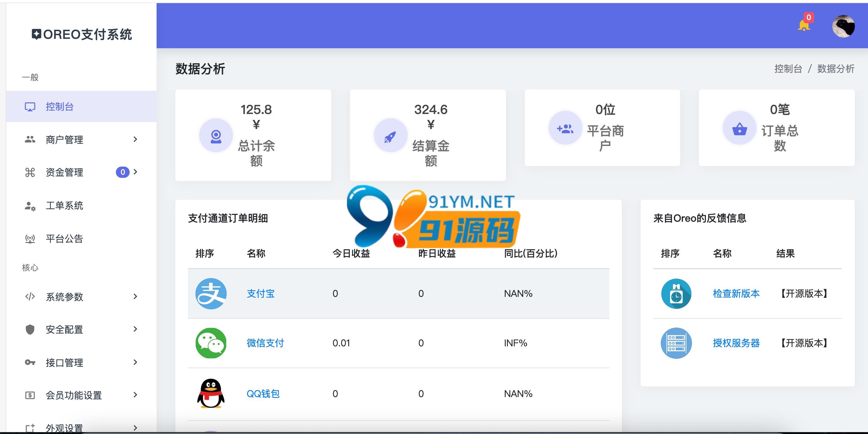Expand the 系统参数 chevron

[135, 297]
